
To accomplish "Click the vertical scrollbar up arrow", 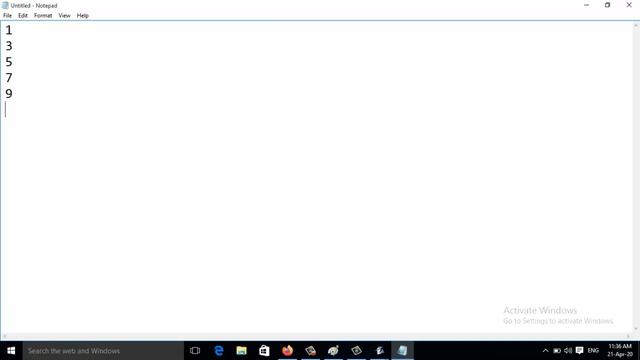I will click(x=636, y=25).
